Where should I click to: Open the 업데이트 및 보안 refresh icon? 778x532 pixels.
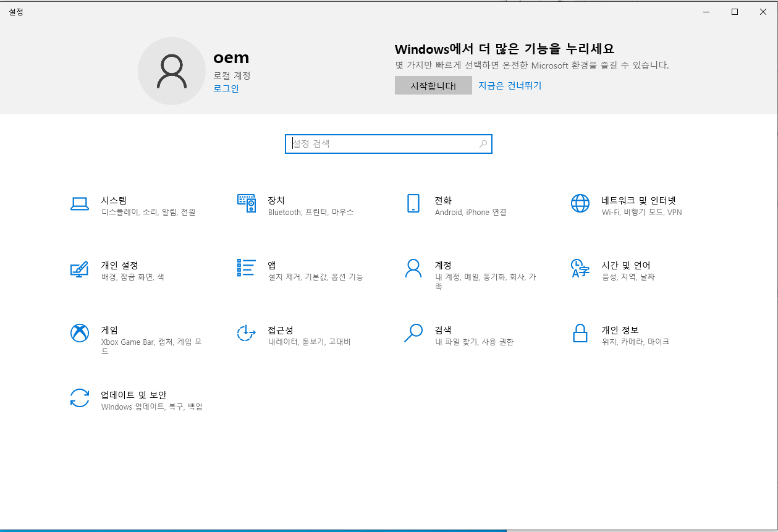(80, 398)
